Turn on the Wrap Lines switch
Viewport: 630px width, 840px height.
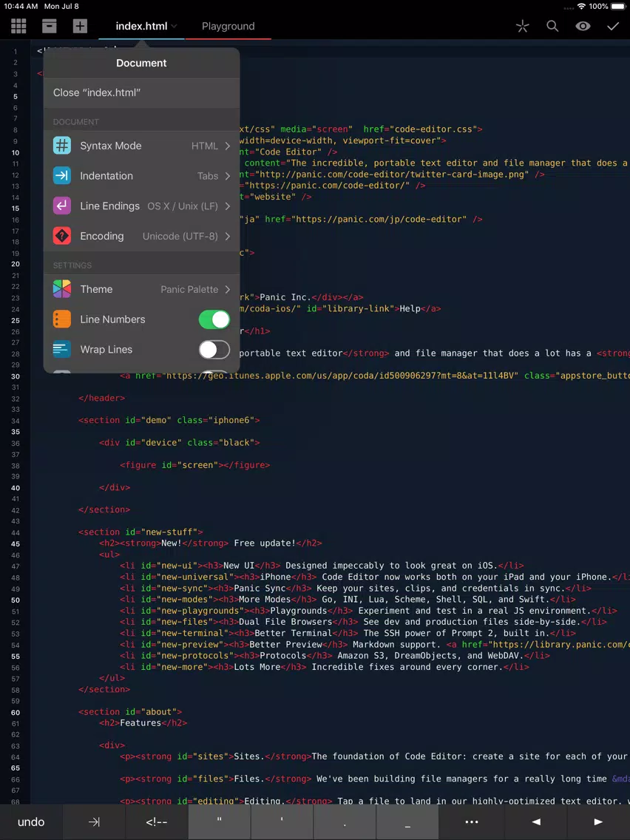214,349
